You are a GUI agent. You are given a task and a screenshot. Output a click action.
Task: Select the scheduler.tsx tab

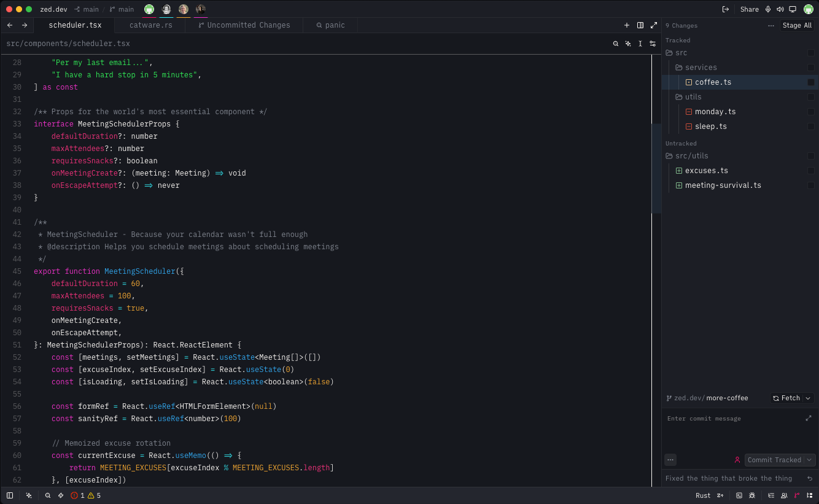point(75,25)
